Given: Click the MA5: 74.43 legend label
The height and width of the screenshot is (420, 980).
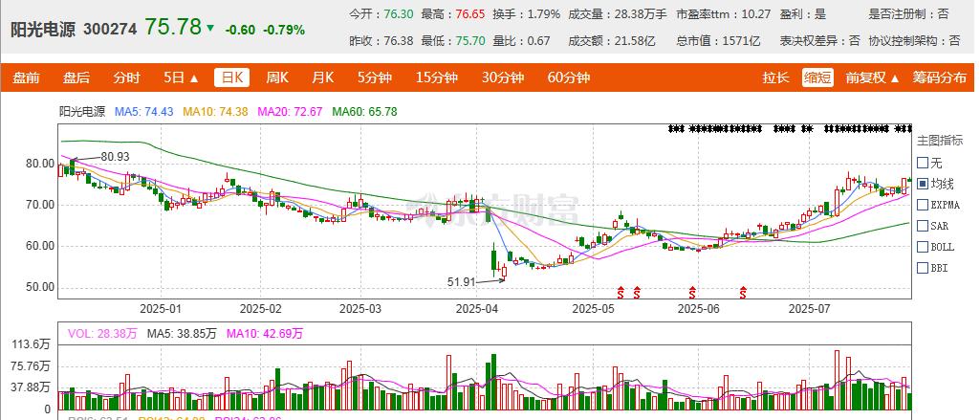Looking at the screenshot, I should (143, 112).
